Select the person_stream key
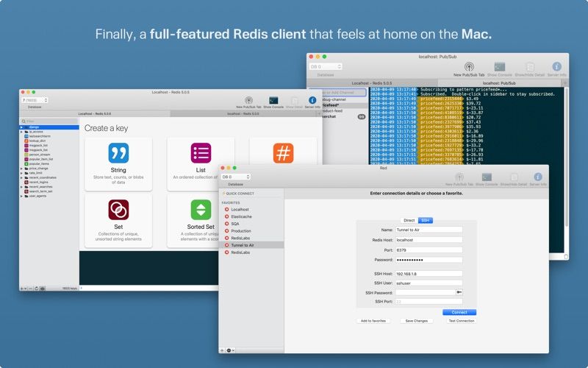The height and width of the screenshot is (368, 588). click(40, 155)
